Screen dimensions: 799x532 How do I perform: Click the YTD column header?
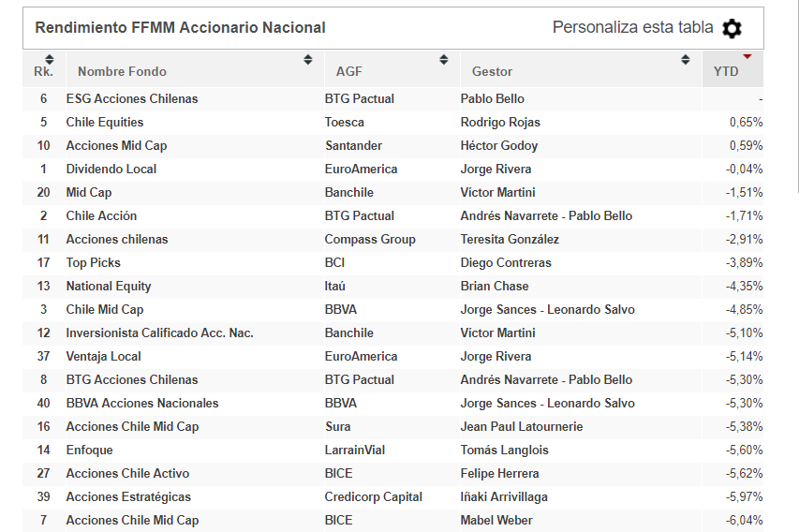point(732,68)
